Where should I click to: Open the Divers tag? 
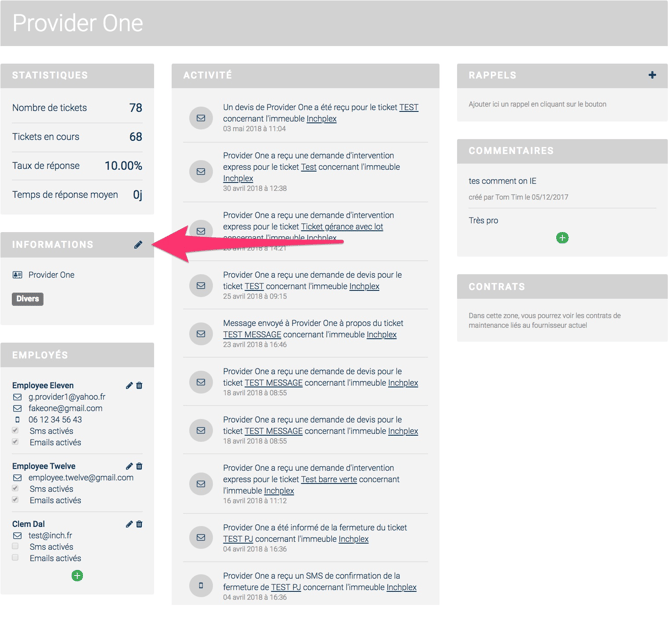27,299
